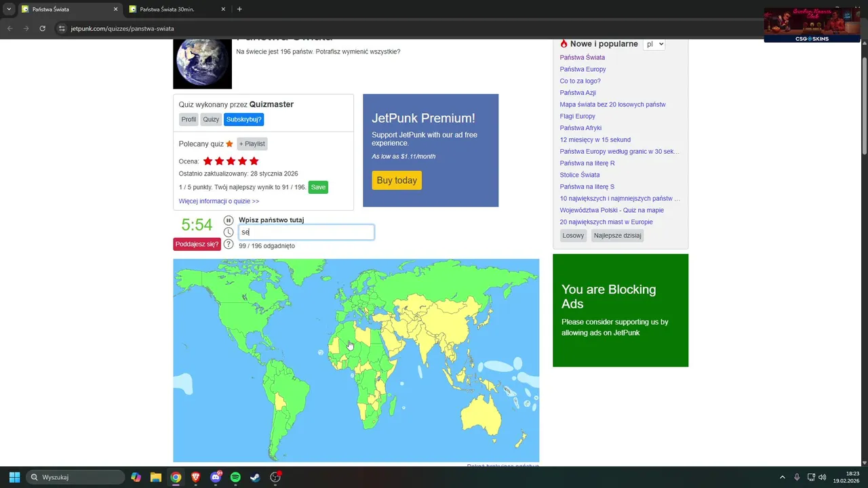Open the Państwa Afryki link
The height and width of the screenshot is (488, 868).
point(580,128)
